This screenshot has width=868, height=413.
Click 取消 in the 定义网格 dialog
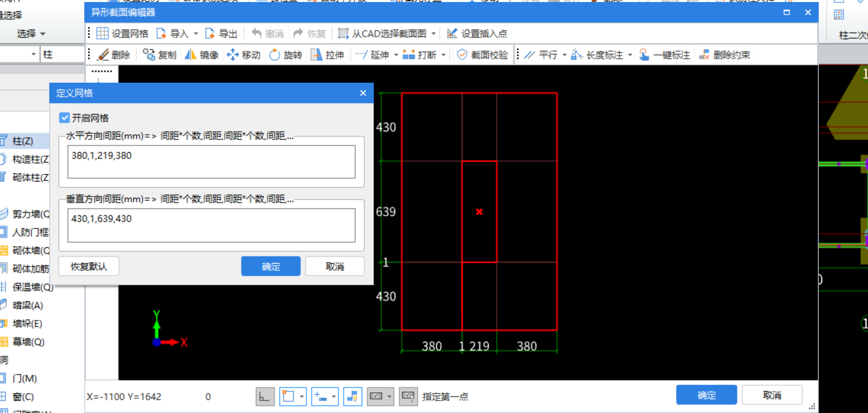335,266
